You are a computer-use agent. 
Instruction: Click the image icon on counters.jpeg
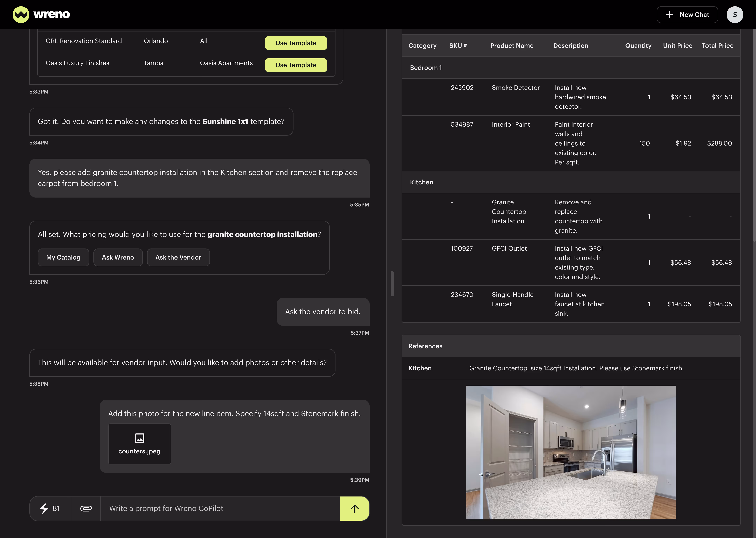point(139,437)
